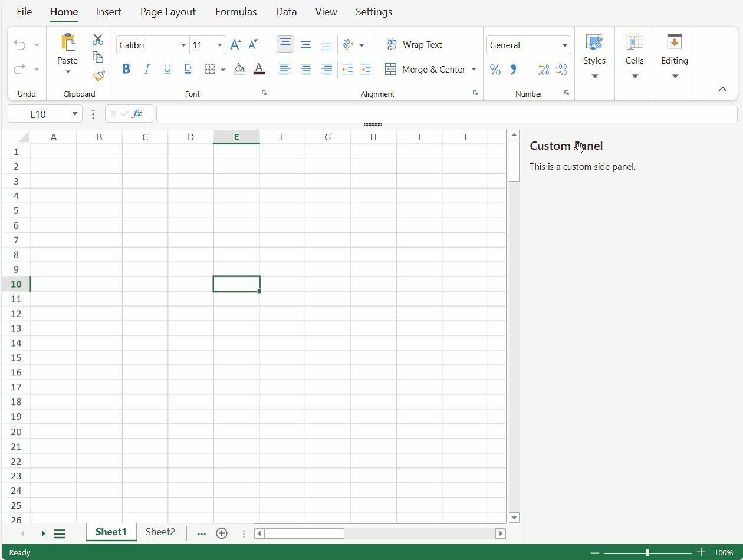Select all cells via the corner triangle
Image resolution: width=743 pixels, height=560 pixels.
[x=24, y=137]
